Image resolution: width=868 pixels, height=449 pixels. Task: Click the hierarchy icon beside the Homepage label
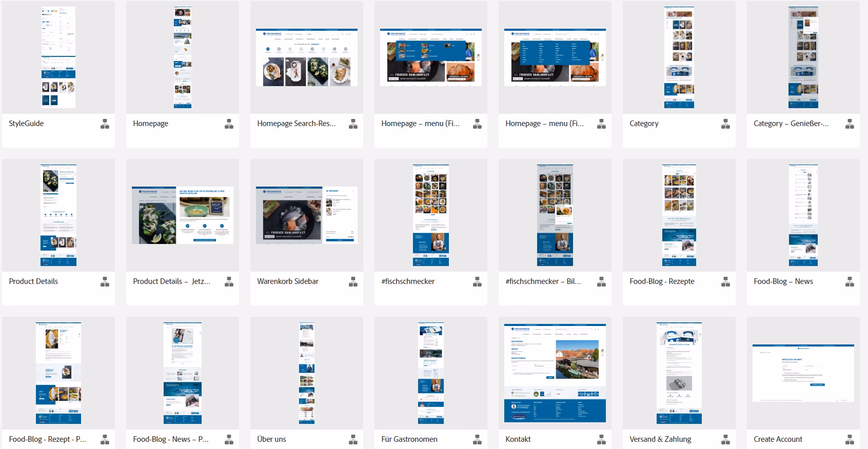229,124
